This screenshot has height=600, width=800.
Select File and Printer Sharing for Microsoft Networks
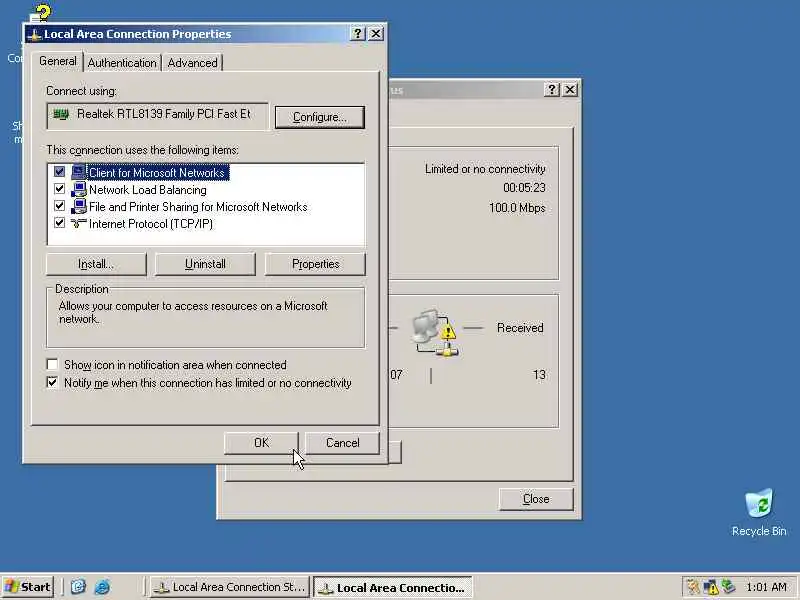coord(198,207)
